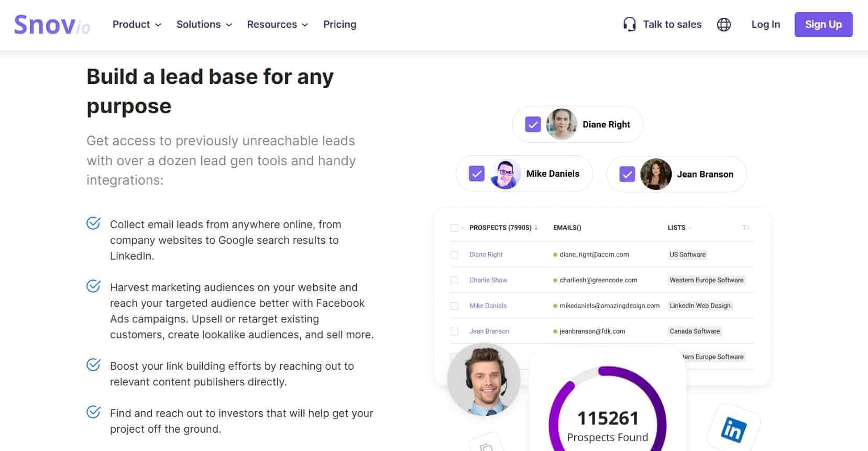
Task: Expand the Product menu
Action: (x=137, y=25)
